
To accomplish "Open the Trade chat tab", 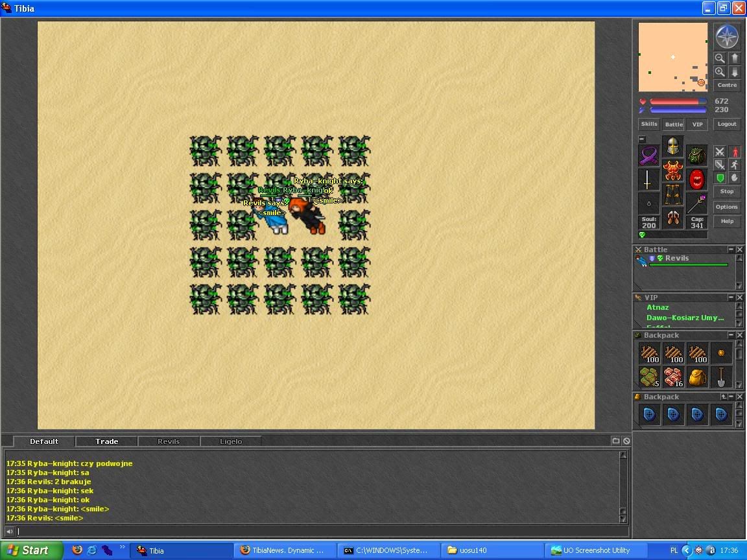I will (107, 441).
